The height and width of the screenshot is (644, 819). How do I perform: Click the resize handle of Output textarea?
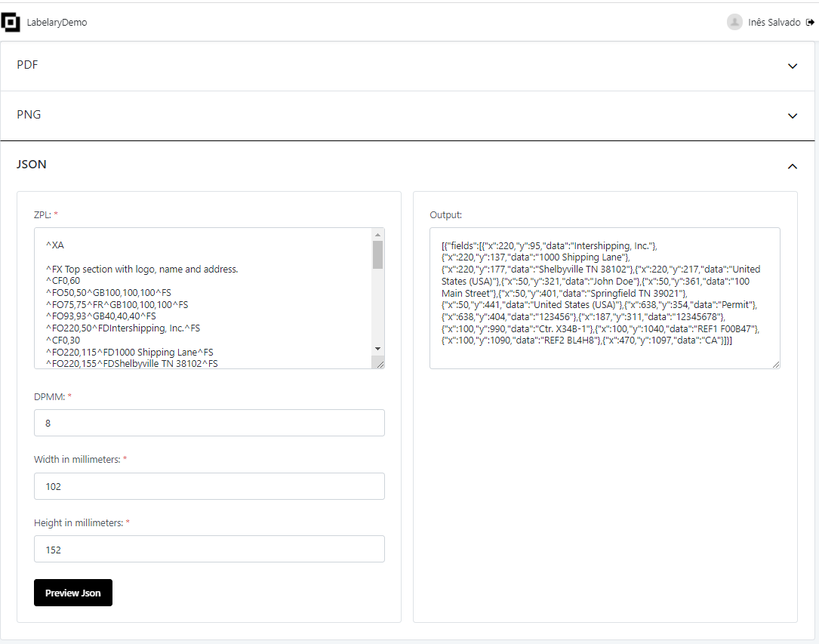tap(775, 364)
